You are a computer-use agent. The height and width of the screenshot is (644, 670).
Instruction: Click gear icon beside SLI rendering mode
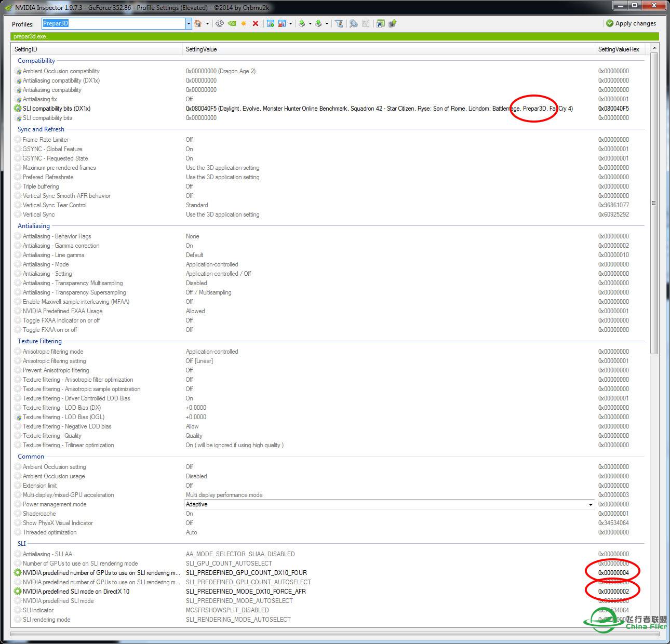tap(18, 620)
